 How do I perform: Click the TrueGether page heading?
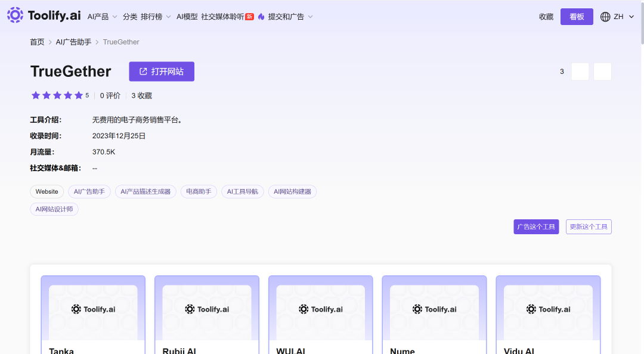coord(70,72)
